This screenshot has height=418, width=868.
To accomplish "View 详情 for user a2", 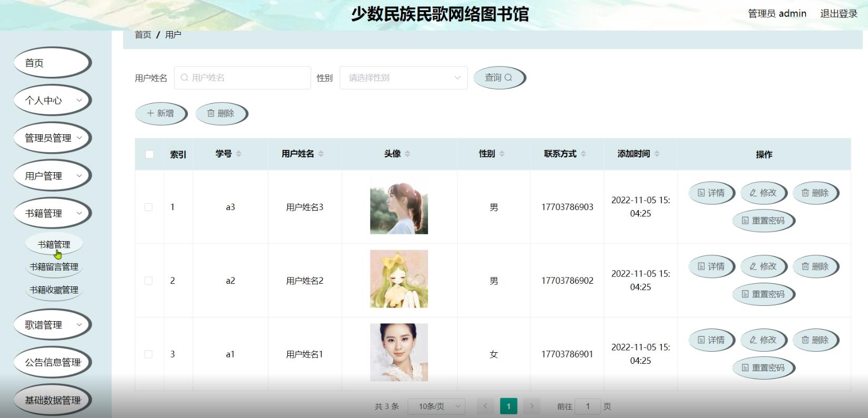I will pos(711,267).
